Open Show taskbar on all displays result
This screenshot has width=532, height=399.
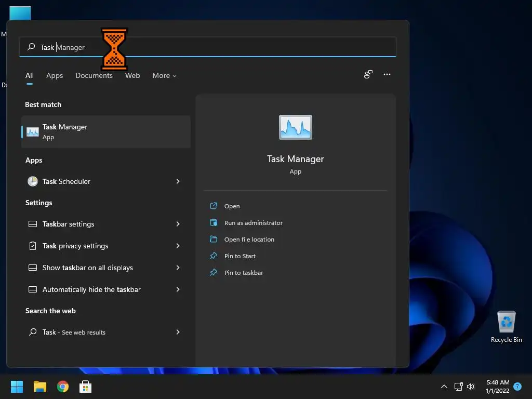[x=106, y=268]
